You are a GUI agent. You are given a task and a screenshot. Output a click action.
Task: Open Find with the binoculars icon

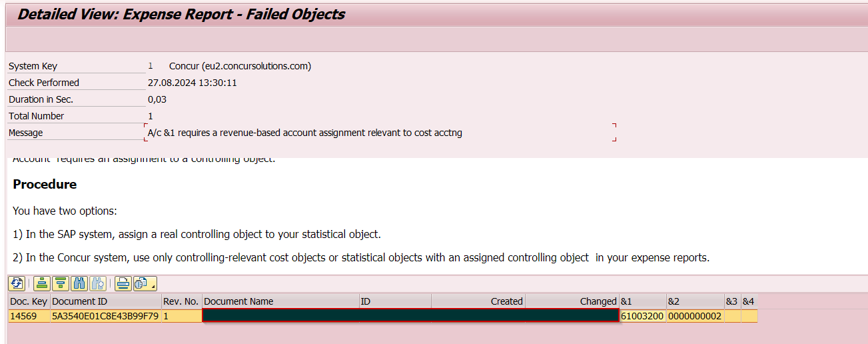click(79, 283)
